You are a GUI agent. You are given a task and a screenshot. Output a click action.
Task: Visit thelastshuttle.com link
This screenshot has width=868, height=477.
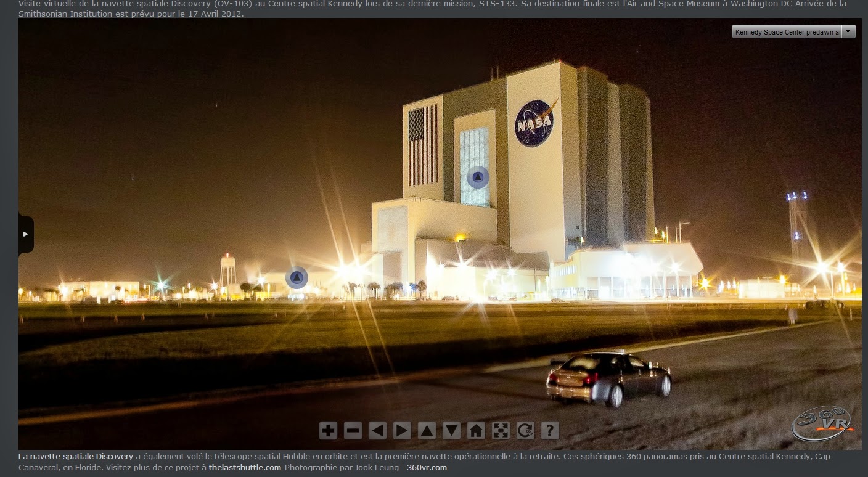pos(245,468)
